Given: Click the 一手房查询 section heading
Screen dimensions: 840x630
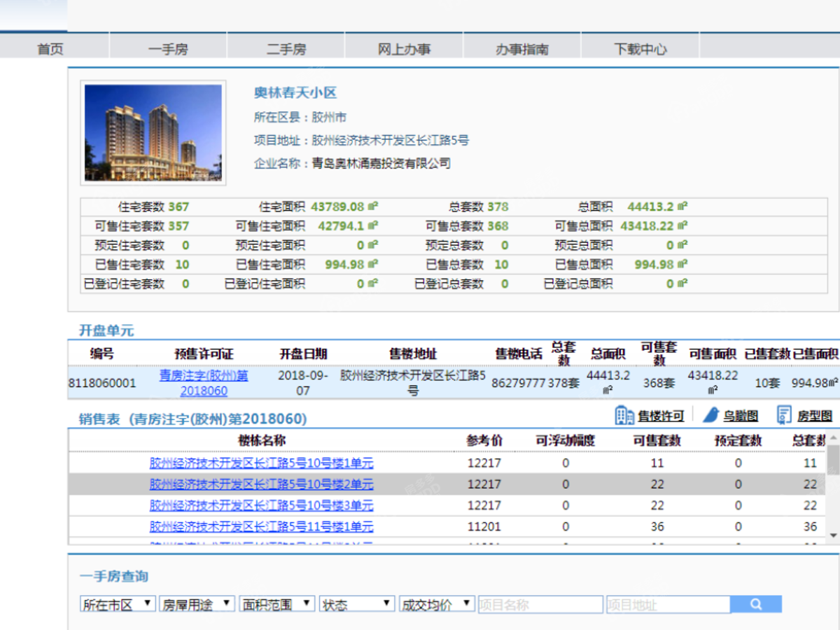Looking at the screenshot, I should pos(113,576).
